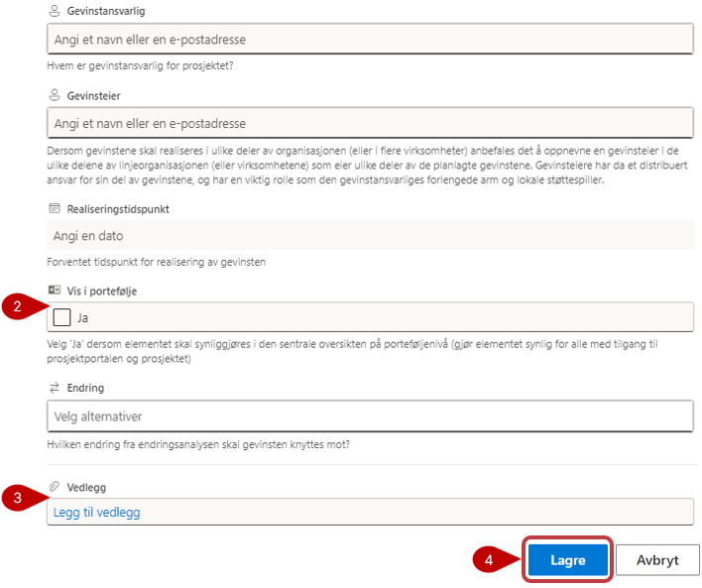Screen dimensions: 702x588
Task: Focus the Gevinsteier name or email field
Action: pyautogui.click(x=370, y=123)
